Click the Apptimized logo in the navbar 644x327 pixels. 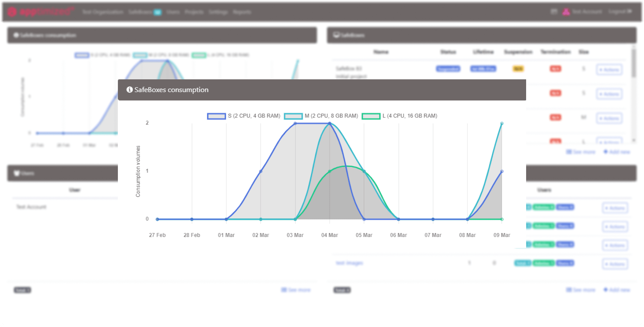[40, 12]
